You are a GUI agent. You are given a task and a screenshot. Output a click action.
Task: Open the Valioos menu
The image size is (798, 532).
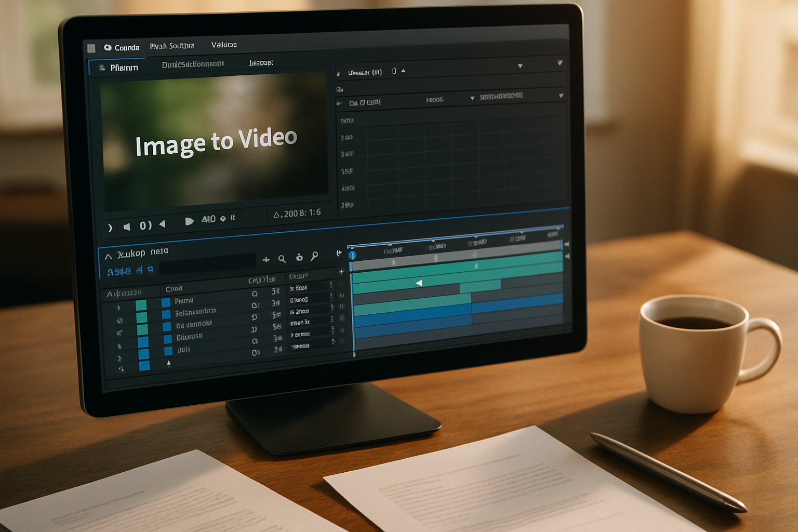[224, 45]
